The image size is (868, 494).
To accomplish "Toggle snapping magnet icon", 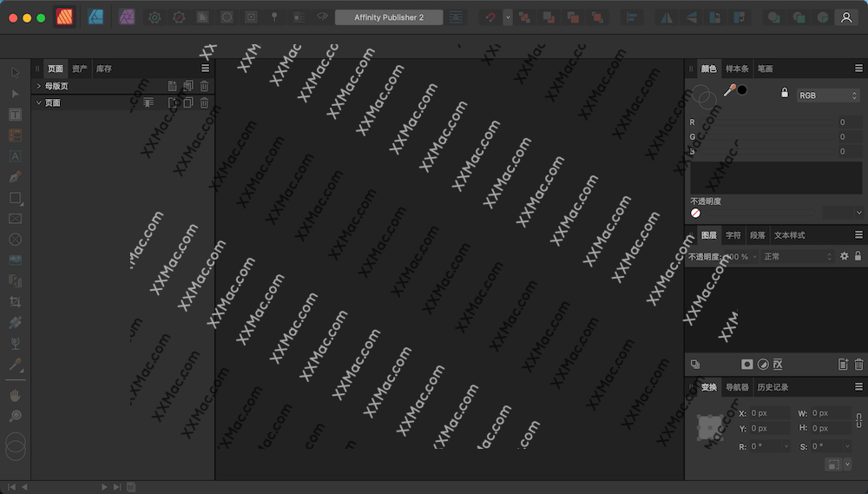I will pos(490,17).
